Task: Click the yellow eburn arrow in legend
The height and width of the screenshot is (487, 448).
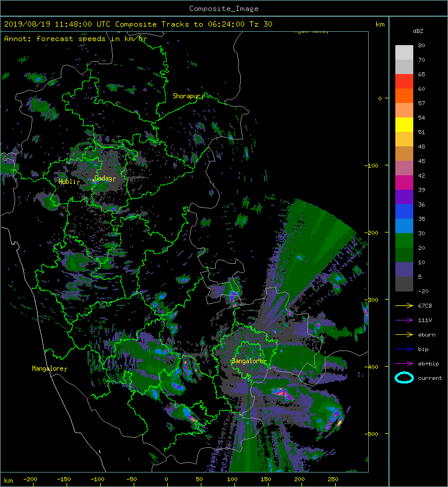Action: [x=404, y=334]
